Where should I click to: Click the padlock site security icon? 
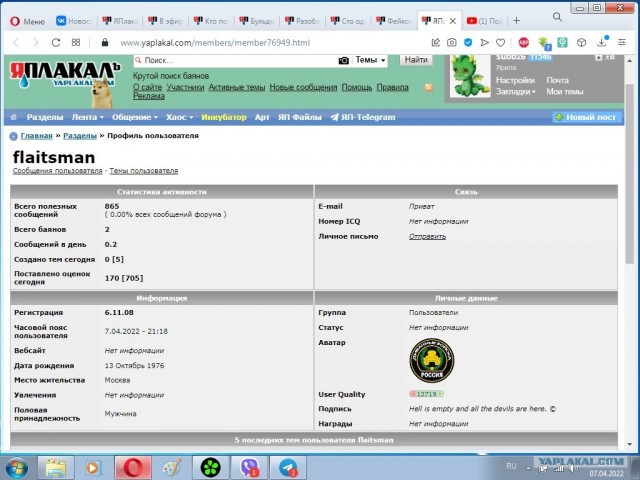click(x=105, y=42)
